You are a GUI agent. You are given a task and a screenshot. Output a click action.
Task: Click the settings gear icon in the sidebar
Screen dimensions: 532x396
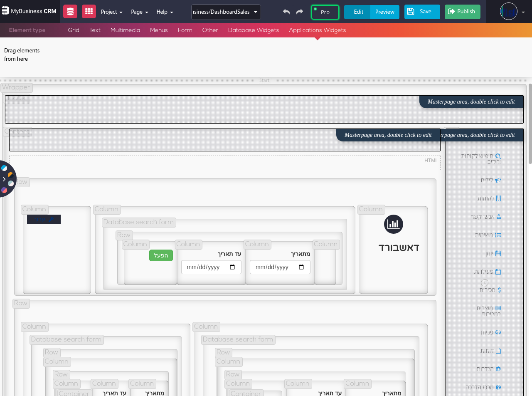(x=498, y=369)
